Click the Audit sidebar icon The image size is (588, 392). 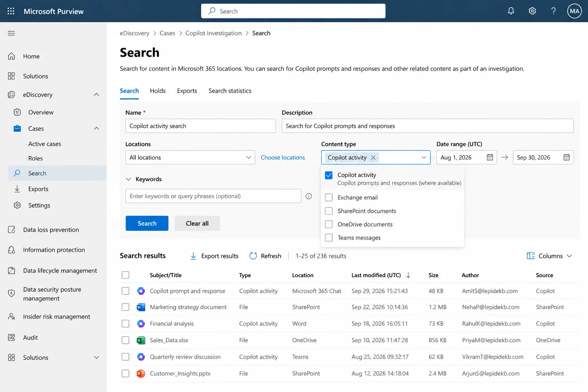pyautogui.click(x=11, y=337)
